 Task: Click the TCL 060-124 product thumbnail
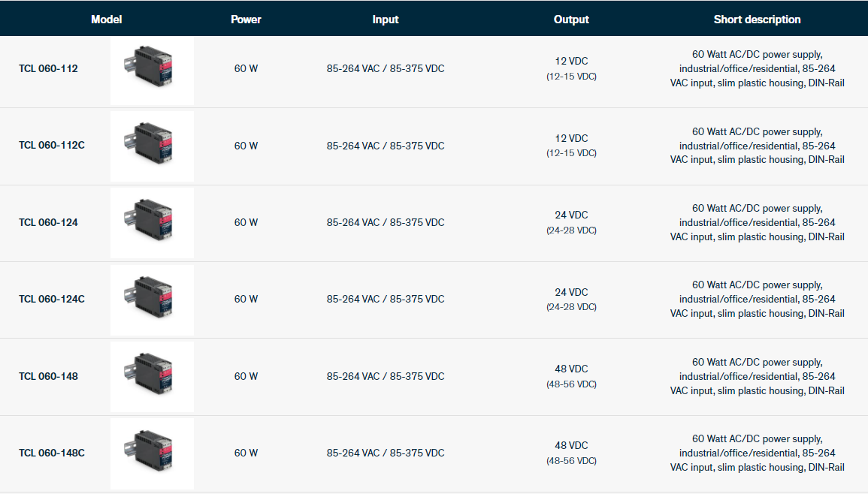[152, 222]
